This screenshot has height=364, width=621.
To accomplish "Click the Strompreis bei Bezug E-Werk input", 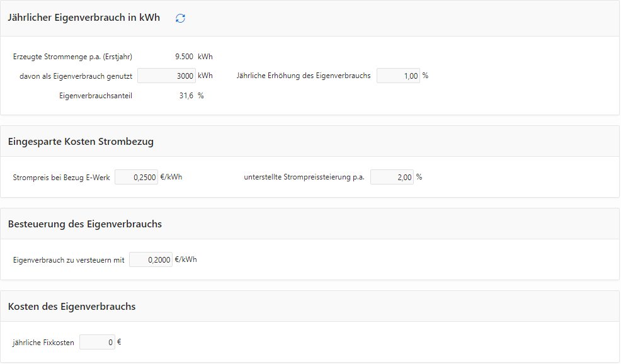I will click(x=136, y=177).
